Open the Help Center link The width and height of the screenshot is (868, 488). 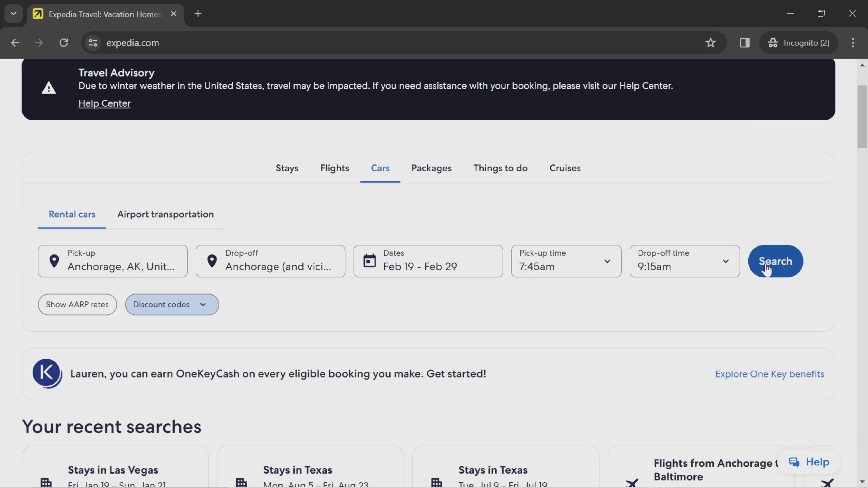click(104, 103)
